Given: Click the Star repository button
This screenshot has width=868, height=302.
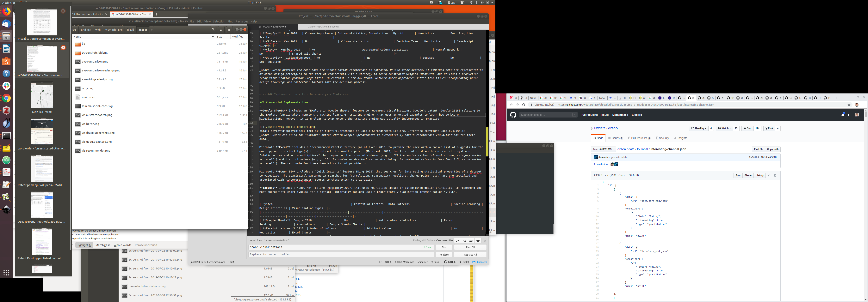Looking at the screenshot, I should click(x=747, y=128).
